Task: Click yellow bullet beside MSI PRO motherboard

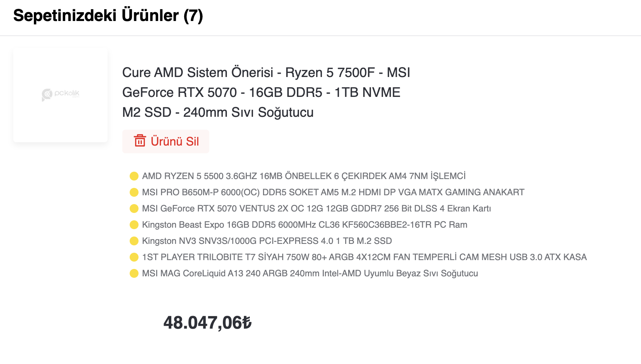Action: [x=134, y=192]
